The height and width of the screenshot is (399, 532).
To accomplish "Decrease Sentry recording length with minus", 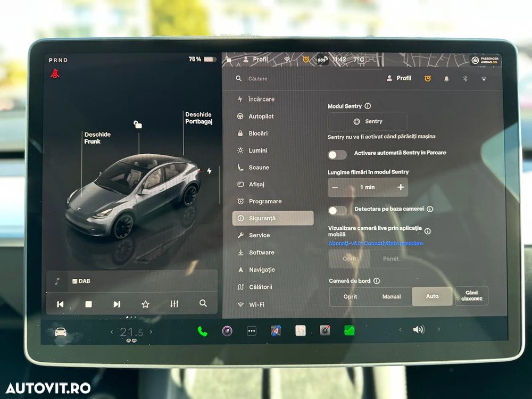I will 335,188.
